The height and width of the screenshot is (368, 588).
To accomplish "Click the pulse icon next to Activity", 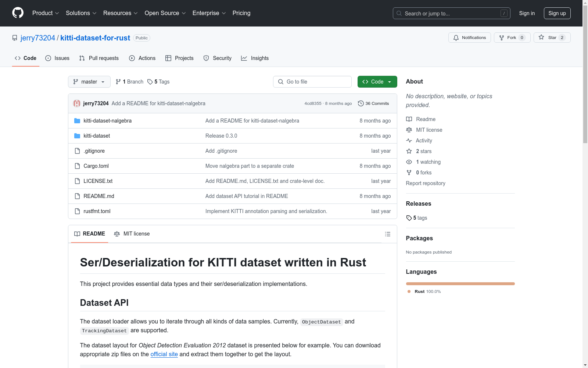I will [409, 141].
